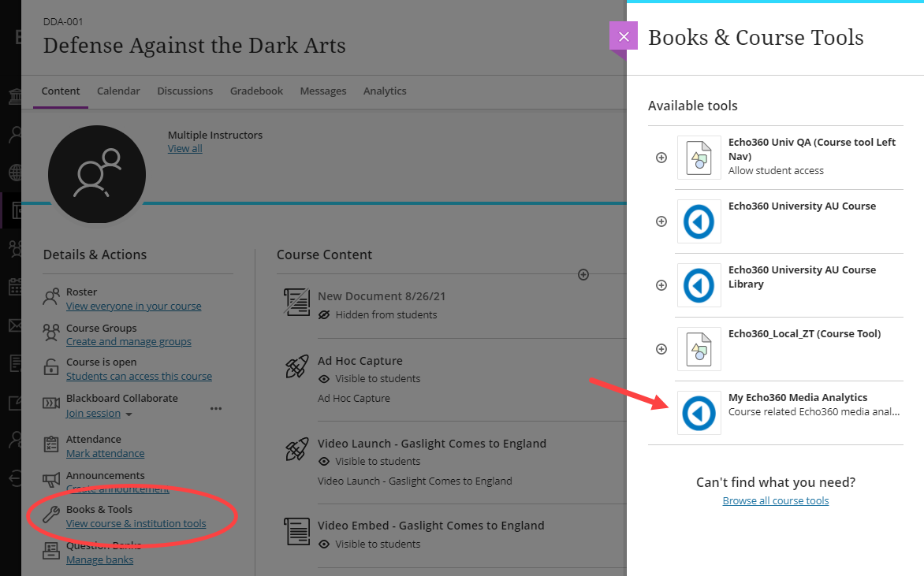
Task: Click the Course Groups icon
Action: tap(51, 333)
